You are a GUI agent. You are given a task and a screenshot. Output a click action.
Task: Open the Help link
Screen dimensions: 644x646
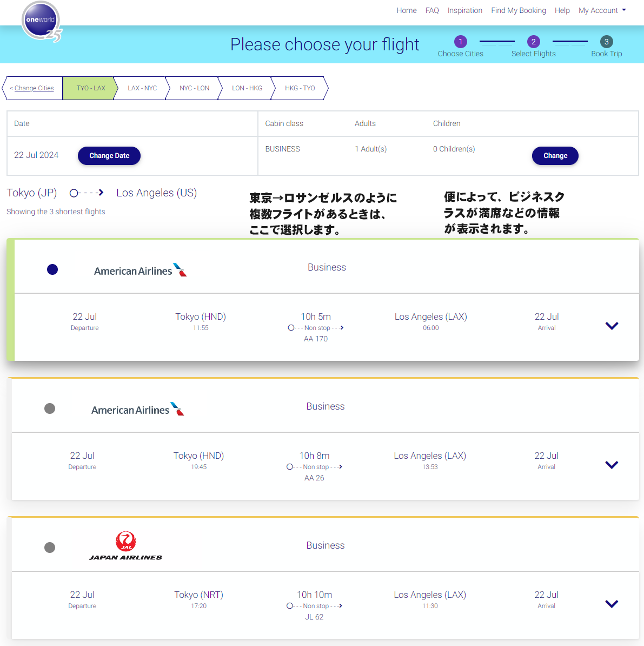[x=562, y=10]
